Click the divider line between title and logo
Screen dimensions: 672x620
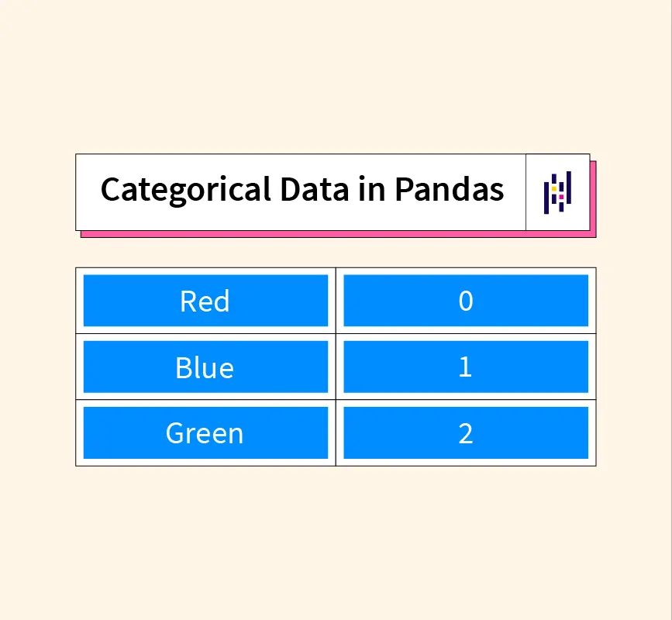click(526, 192)
